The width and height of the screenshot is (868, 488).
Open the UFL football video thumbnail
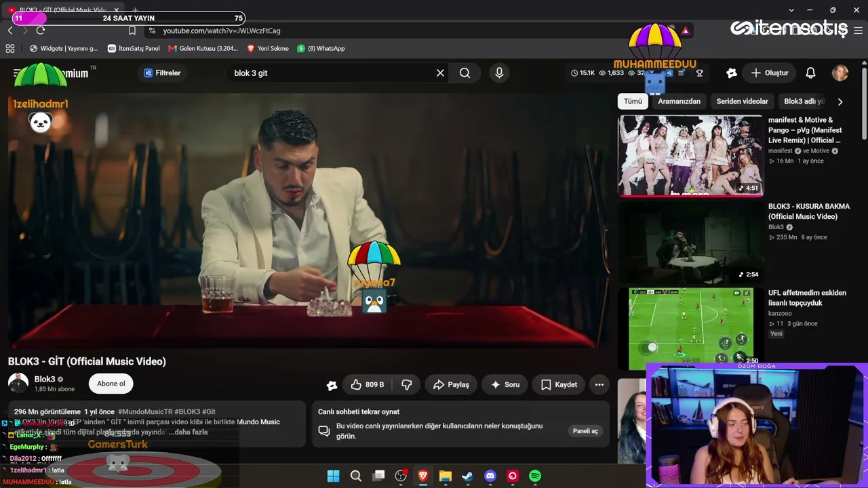(690, 328)
